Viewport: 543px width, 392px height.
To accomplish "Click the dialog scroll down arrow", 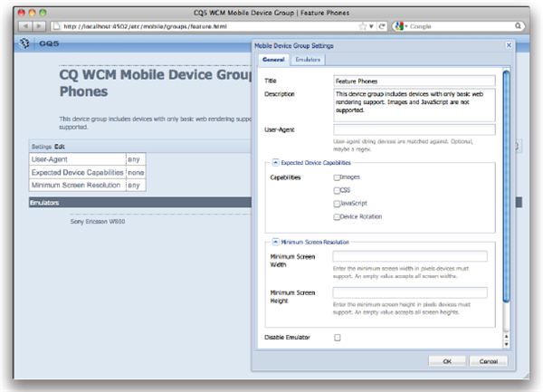I will pyautogui.click(x=506, y=344).
